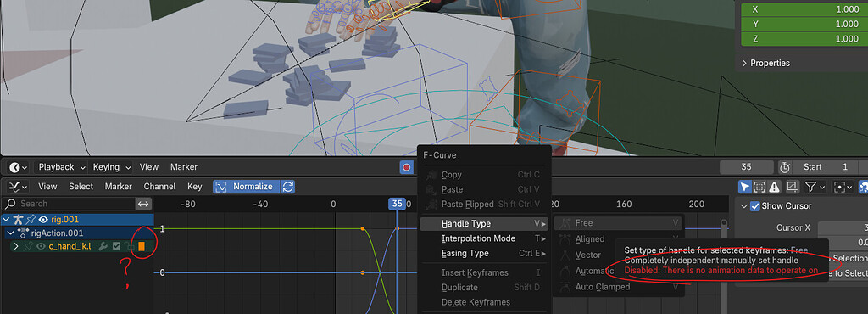
Task: Click Delete Keyframes in the F-Curve menu
Action: coord(484,302)
